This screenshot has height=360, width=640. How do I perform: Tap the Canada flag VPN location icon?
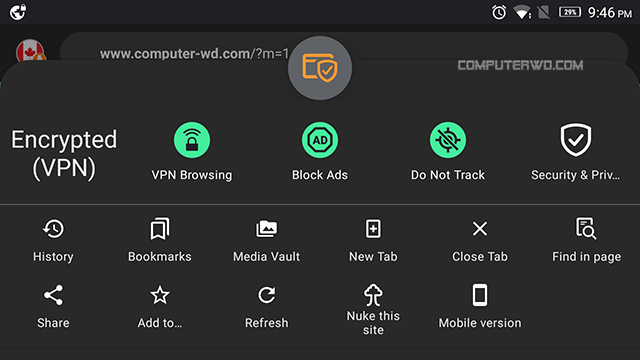(30, 51)
